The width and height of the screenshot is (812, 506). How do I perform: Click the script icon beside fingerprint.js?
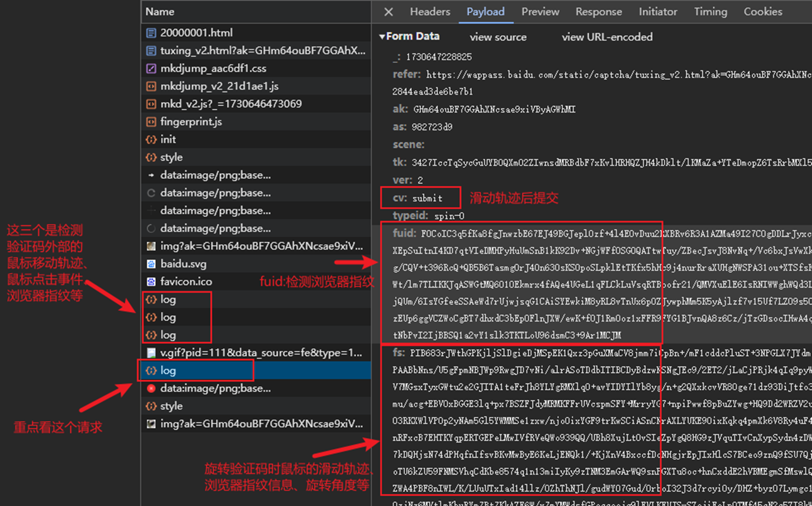(x=151, y=122)
